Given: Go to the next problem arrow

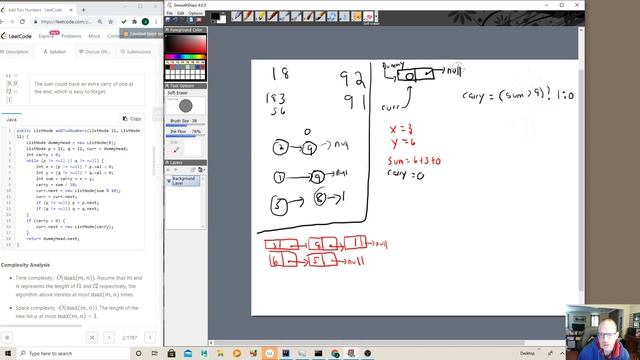Looking at the screenshot, I should click(150, 338).
